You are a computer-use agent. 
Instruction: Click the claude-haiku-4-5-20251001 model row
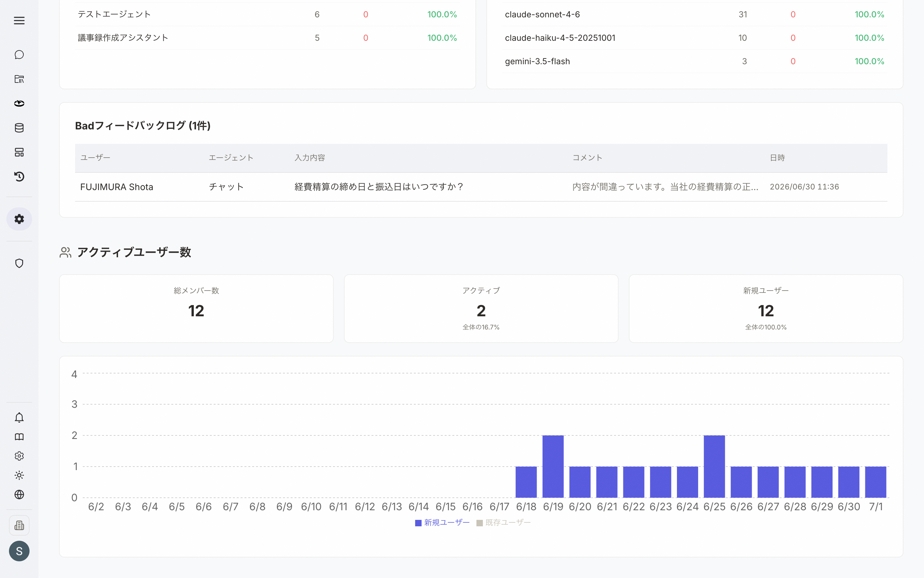pyautogui.click(x=695, y=38)
